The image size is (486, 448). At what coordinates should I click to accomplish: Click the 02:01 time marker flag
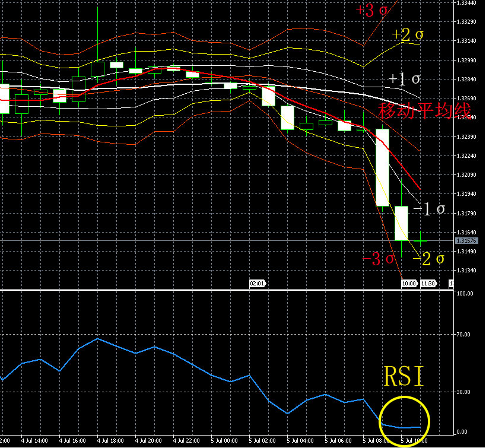(258, 284)
